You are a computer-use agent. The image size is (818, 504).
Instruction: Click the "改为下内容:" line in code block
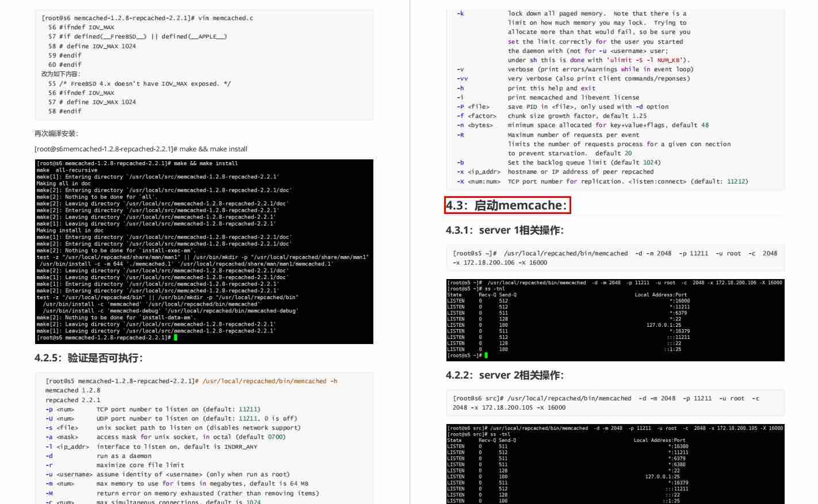[x=61, y=74]
